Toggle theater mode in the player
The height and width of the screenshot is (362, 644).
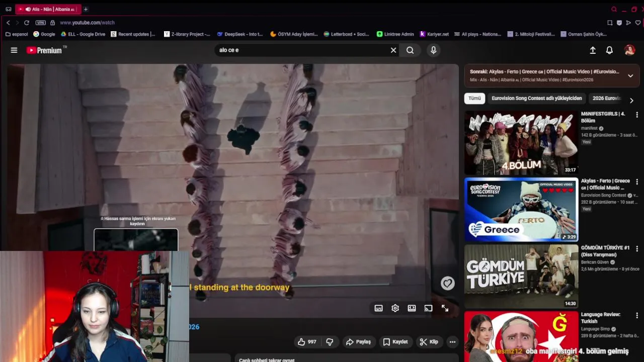point(412,308)
